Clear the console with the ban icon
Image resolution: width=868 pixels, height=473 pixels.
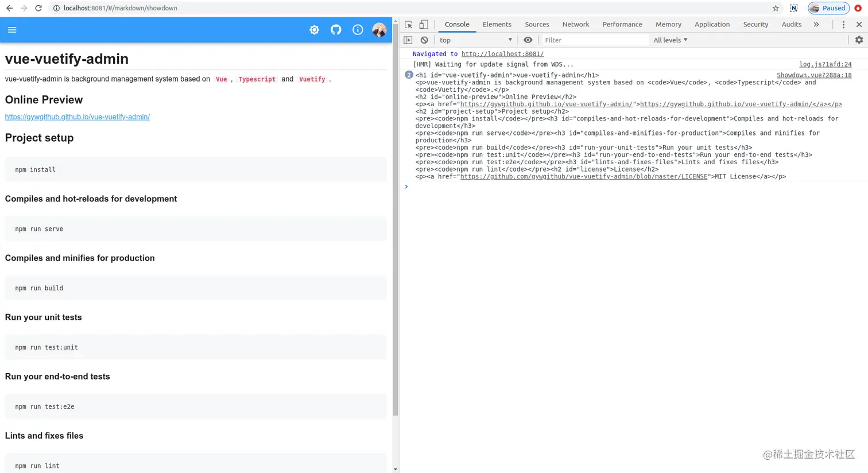[424, 40]
